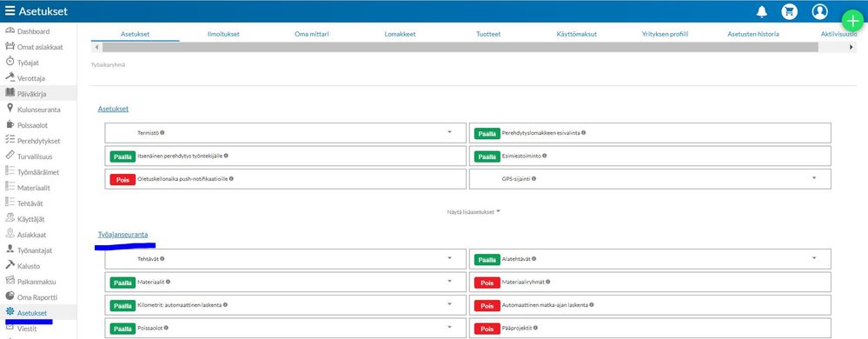Open the hamburger menu icon
This screenshot has height=339, width=868.
(x=10, y=11)
